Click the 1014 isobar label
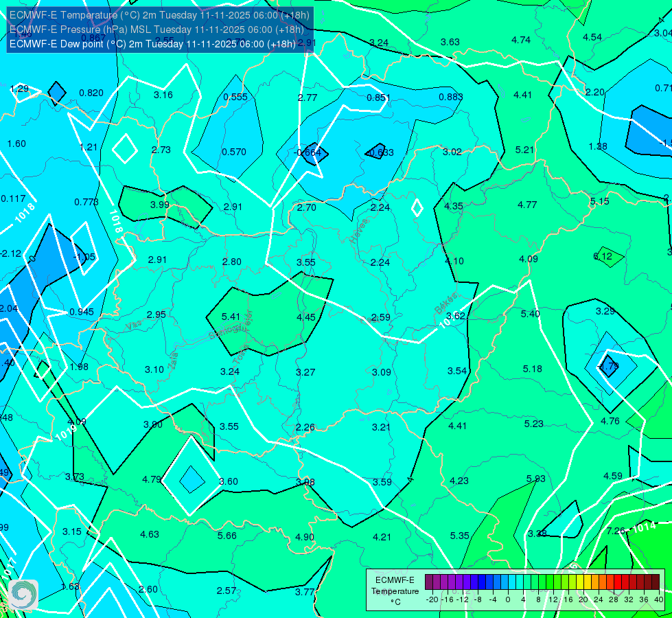 pos(644,527)
